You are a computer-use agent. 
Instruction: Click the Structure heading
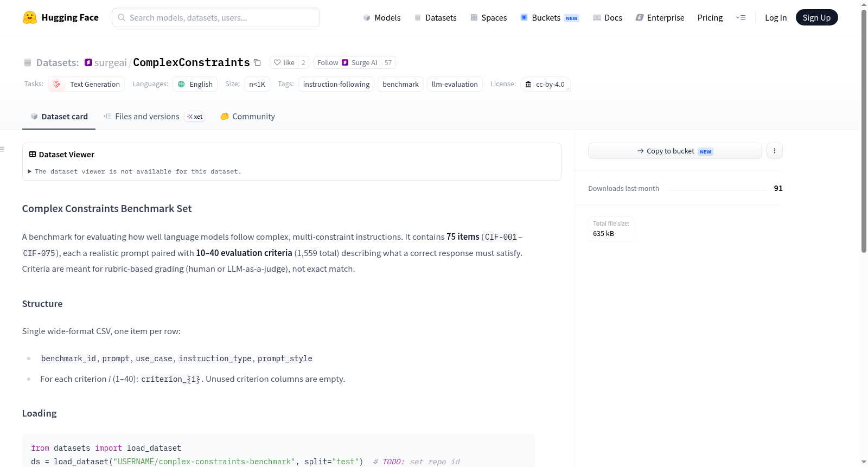click(x=42, y=304)
